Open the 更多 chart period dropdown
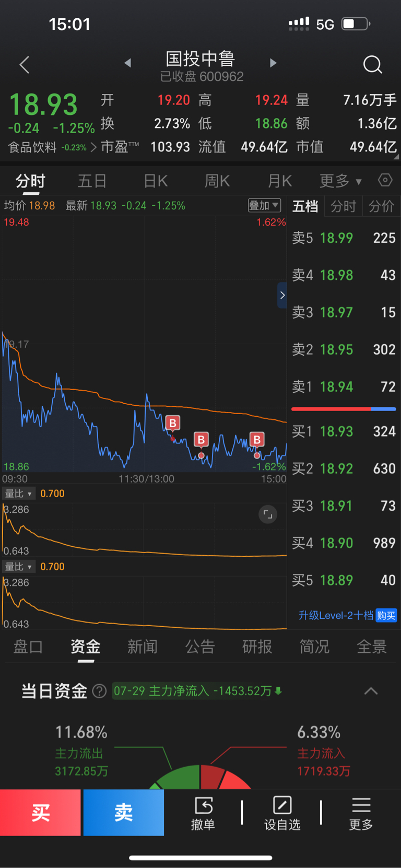The image size is (401, 868). (340, 181)
